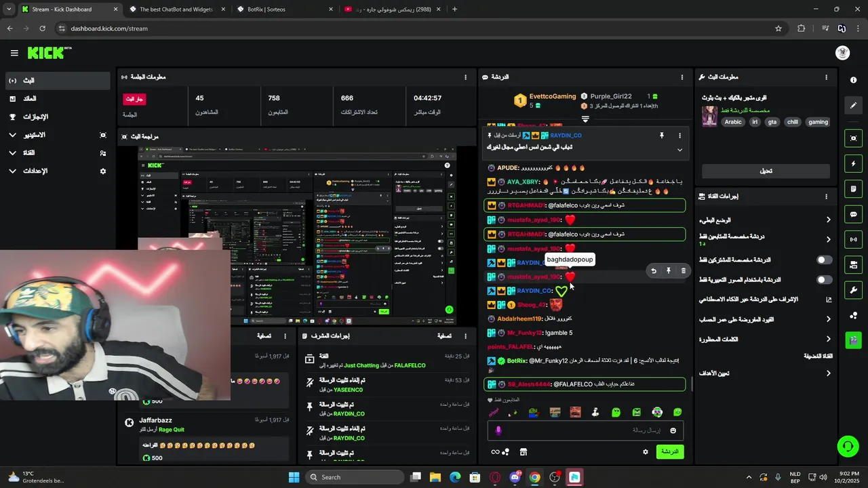Viewport: 868px width, 488px height.
Task: Open the green headset support bubble
Action: click(848, 446)
